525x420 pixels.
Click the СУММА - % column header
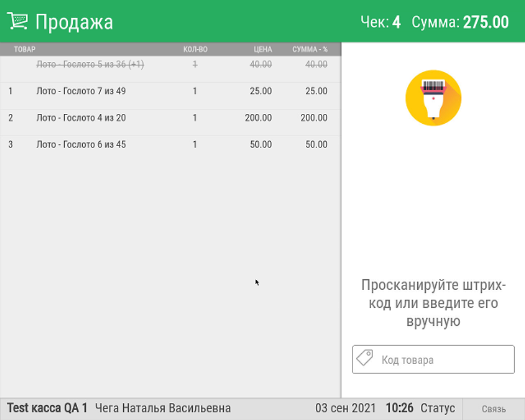[x=310, y=49]
